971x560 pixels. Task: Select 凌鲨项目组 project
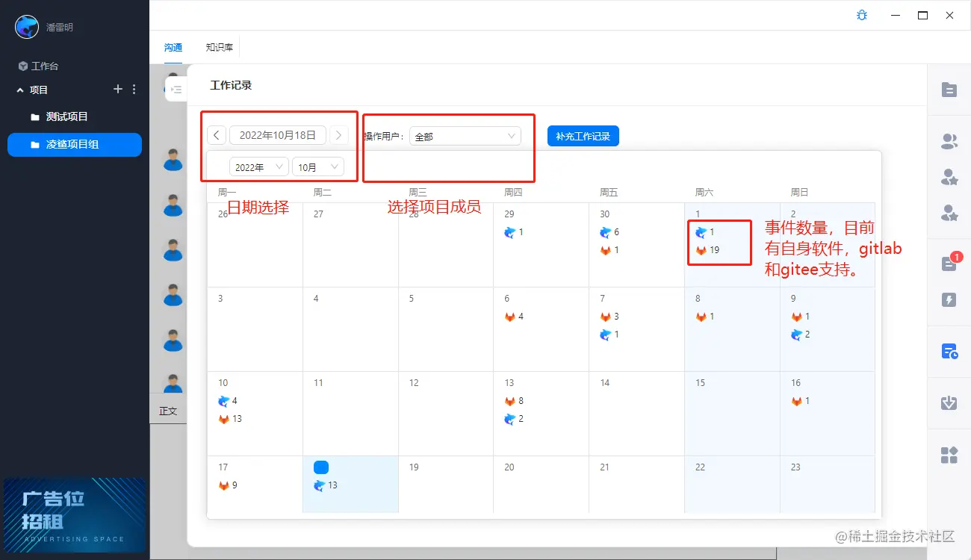[75, 145]
